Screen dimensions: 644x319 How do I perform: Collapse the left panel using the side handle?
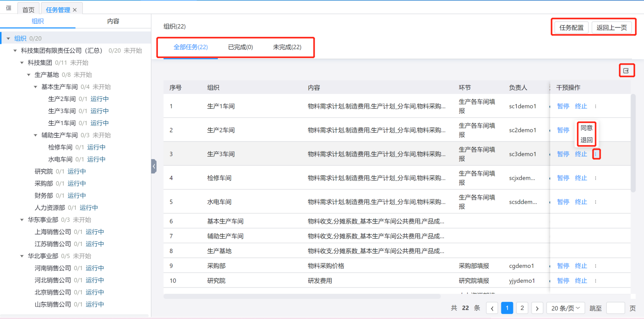[154, 166]
